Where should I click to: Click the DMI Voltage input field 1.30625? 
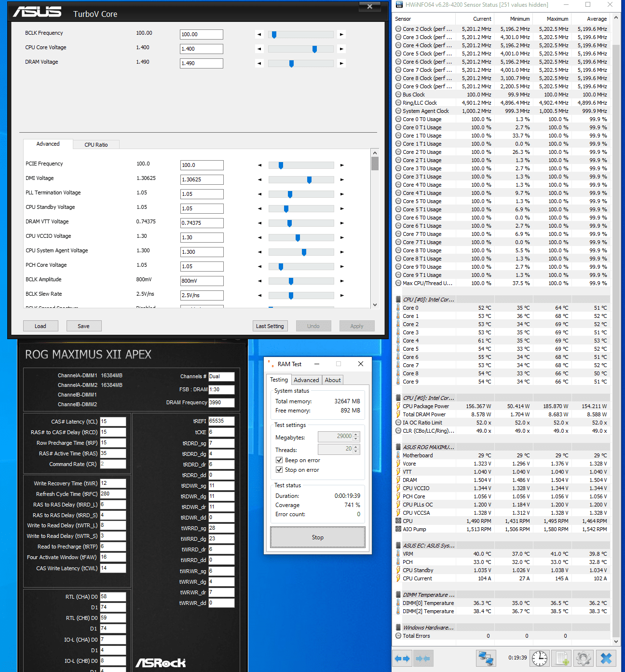202,179
